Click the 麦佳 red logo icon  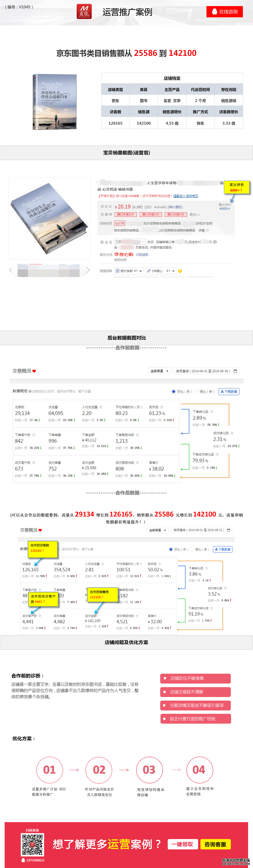84,12
